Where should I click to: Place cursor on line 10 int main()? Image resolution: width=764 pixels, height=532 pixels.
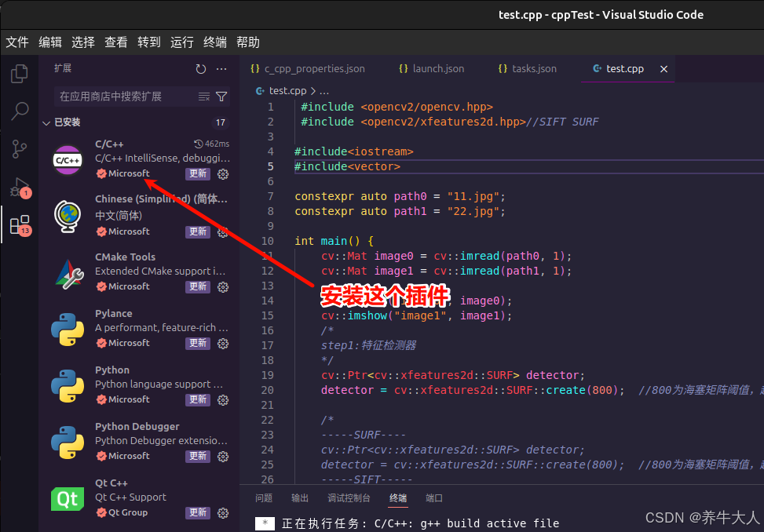334,241
